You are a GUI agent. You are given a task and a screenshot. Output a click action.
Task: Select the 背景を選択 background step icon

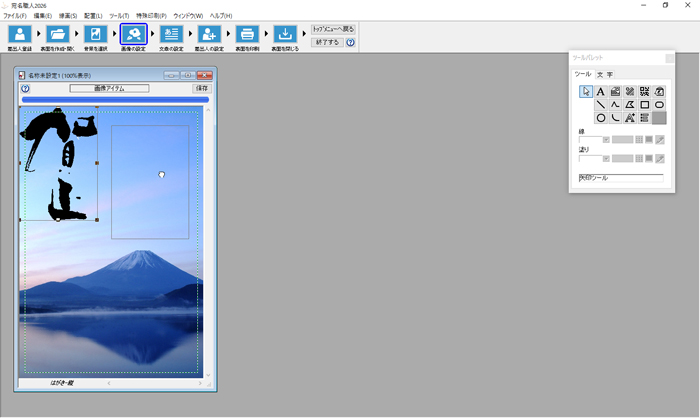coord(95,35)
